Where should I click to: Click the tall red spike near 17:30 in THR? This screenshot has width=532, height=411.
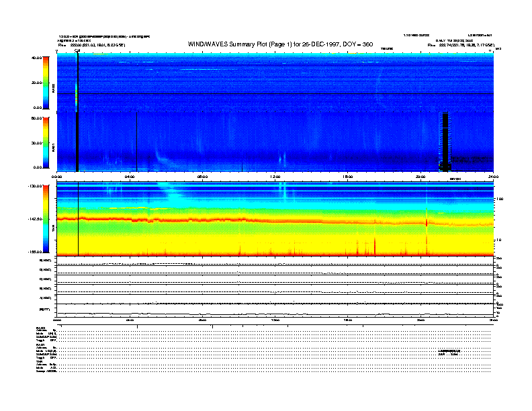point(375,246)
